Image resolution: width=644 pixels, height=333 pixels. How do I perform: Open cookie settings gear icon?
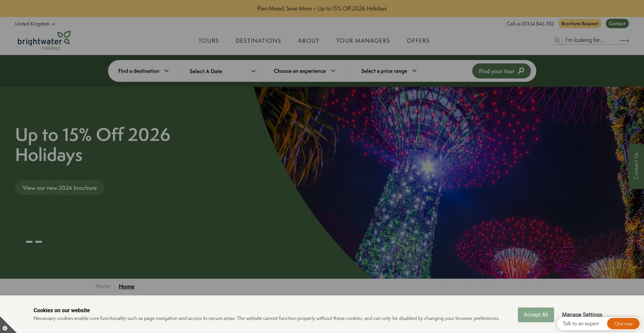pyautogui.click(x=5, y=328)
